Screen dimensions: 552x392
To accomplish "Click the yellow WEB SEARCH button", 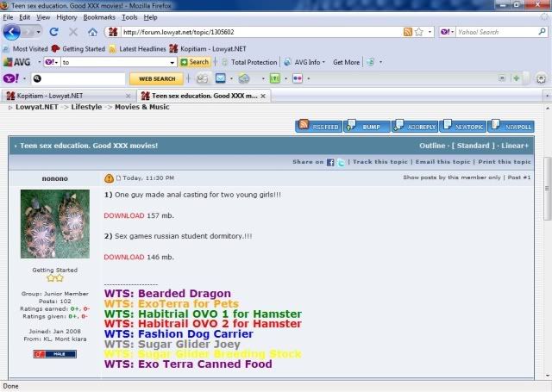I will (157, 78).
